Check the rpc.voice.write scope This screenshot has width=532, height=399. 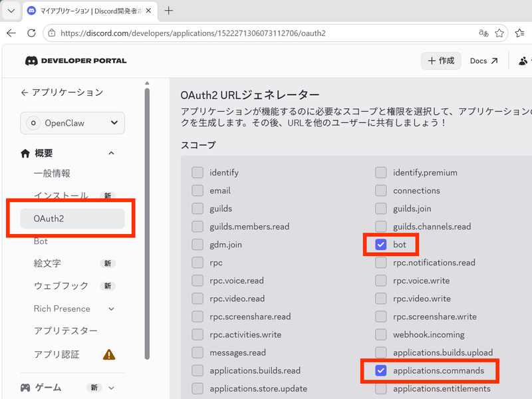pos(380,280)
